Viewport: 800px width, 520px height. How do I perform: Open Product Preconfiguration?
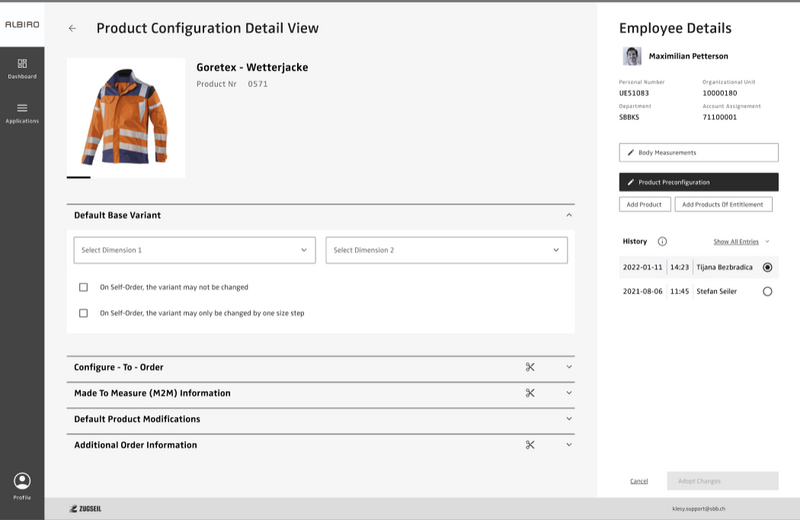tap(698, 182)
